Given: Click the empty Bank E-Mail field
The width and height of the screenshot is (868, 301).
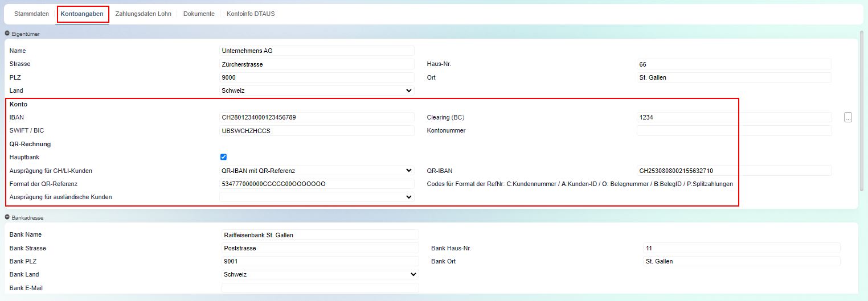Looking at the screenshot, I should pyautogui.click(x=320, y=288).
